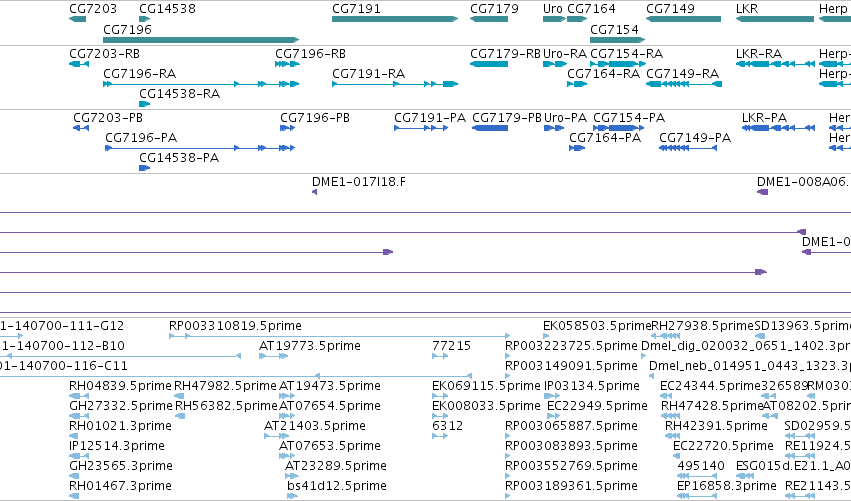
Task: Click protein label CG14538-PA
Action: coord(179,158)
